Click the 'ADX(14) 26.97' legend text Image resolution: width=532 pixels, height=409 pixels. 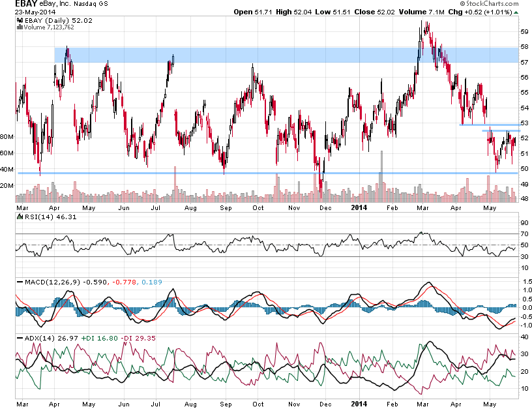click(x=52, y=339)
